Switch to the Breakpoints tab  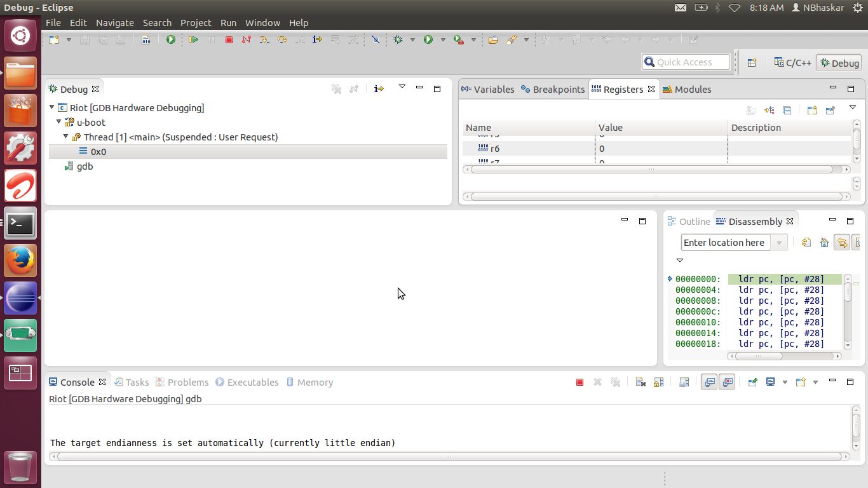click(553, 90)
